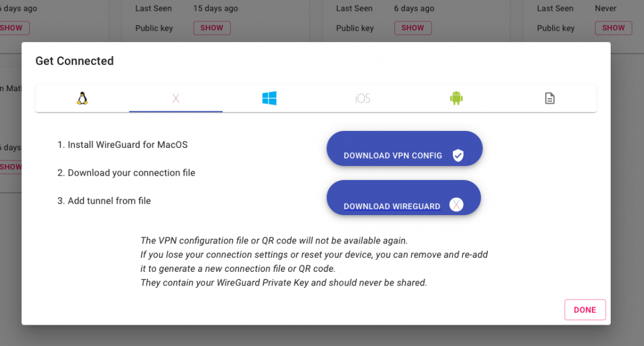This screenshot has width=644, height=346.
Task: Open the Windows logo tab
Action: (269, 98)
